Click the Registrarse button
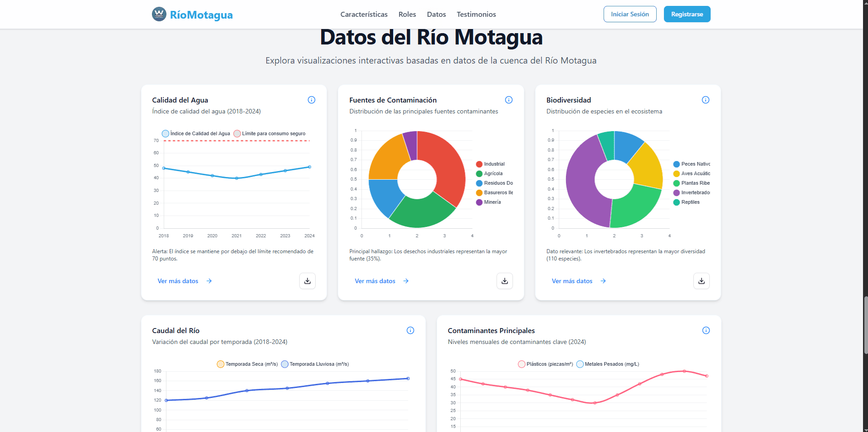This screenshot has height=432, width=868. (687, 14)
